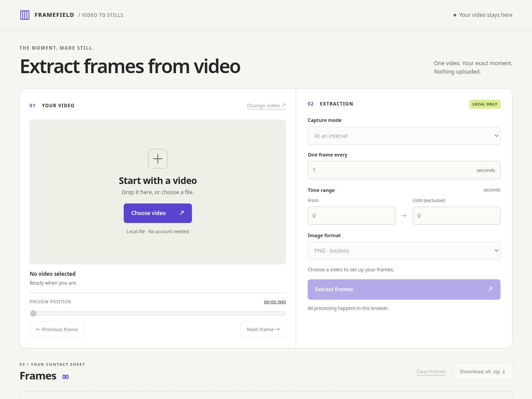Click the Frames section heading
The height and width of the screenshot is (399, 532).
38,376
